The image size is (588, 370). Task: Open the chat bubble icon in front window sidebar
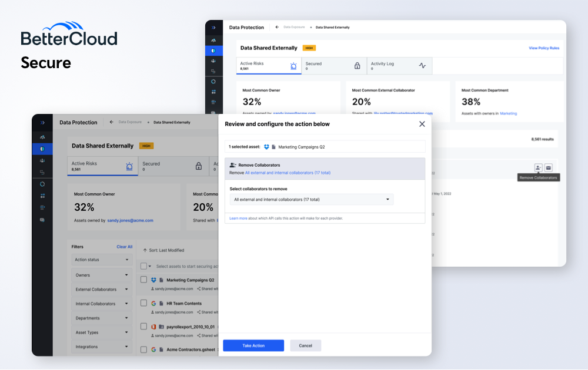tap(42, 220)
